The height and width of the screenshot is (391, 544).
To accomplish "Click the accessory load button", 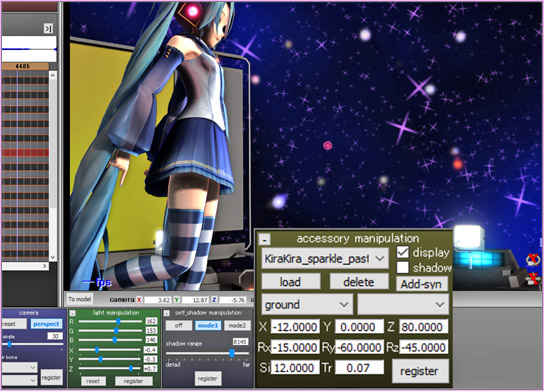I will pos(290,282).
